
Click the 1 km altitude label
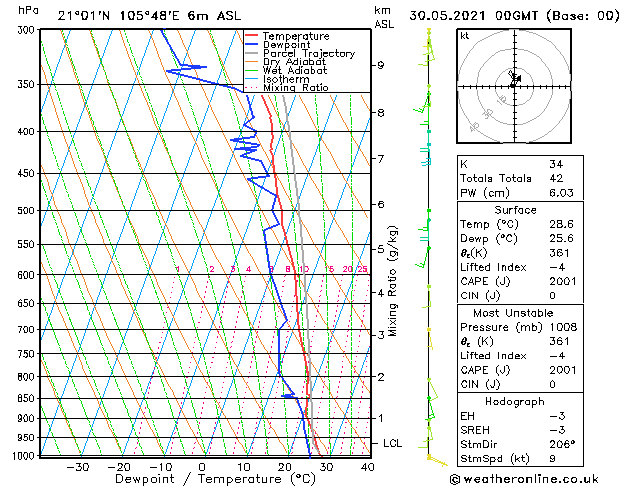click(x=381, y=418)
